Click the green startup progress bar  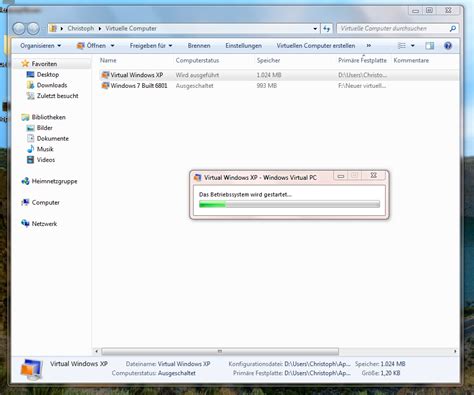(x=289, y=204)
